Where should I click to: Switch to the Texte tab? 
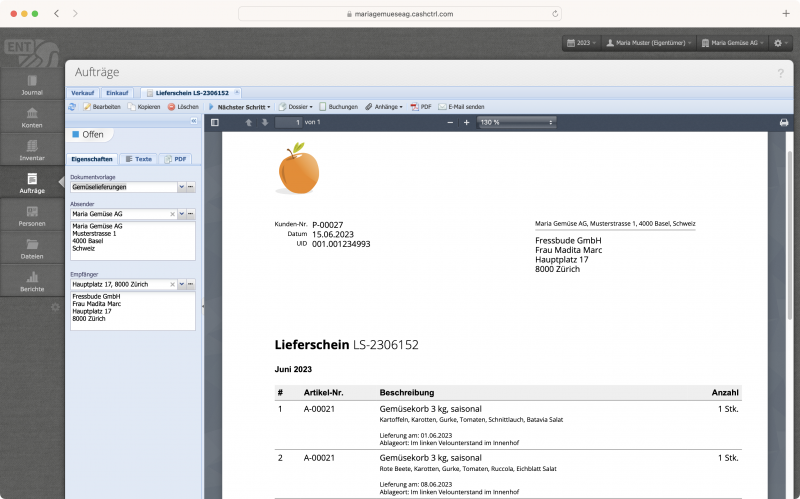click(x=139, y=159)
